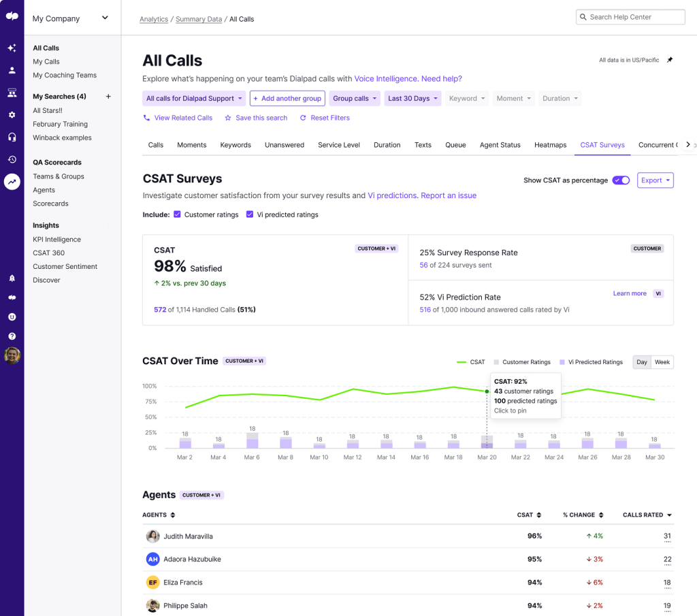The image size is (697, 616).
Task: Click the Export button
Action: point(655,180)
